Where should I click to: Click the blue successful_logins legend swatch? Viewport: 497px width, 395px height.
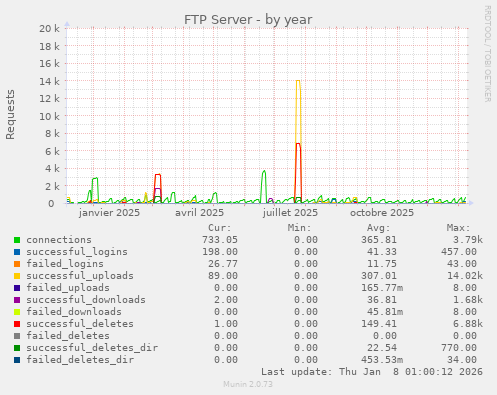17,252
